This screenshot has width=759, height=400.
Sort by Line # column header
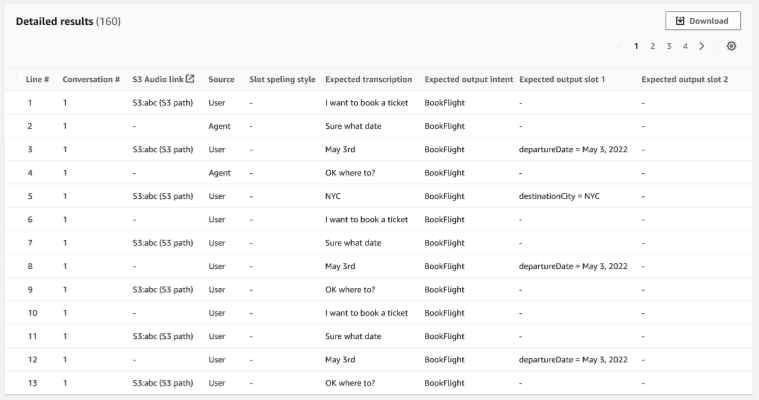click(38, 79)
